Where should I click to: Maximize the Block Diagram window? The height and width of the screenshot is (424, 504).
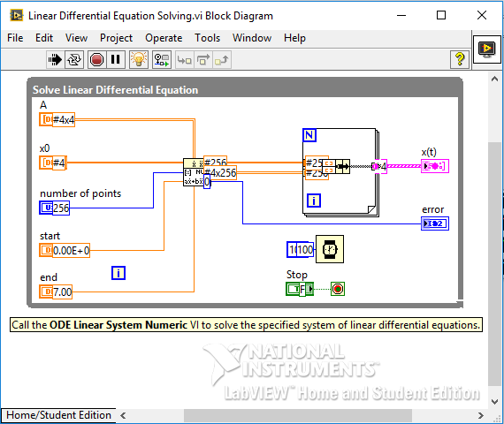pyautogui.click(x=441, y=15)
